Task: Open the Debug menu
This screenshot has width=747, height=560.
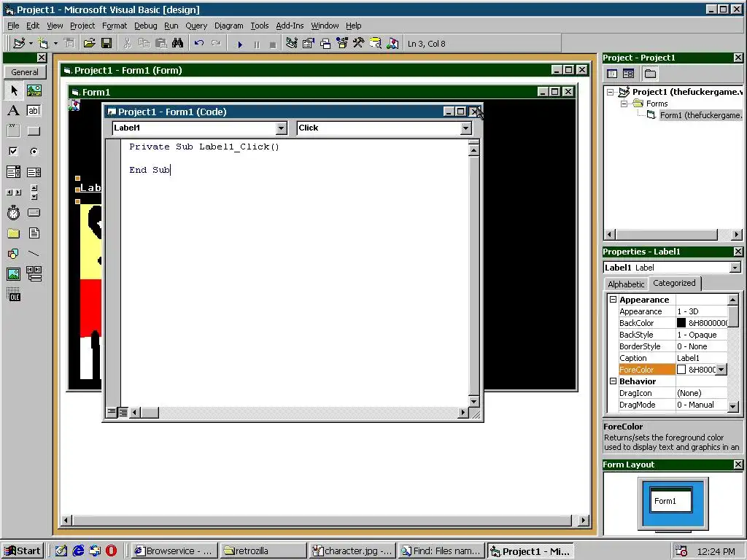Action: pos(145,26)
